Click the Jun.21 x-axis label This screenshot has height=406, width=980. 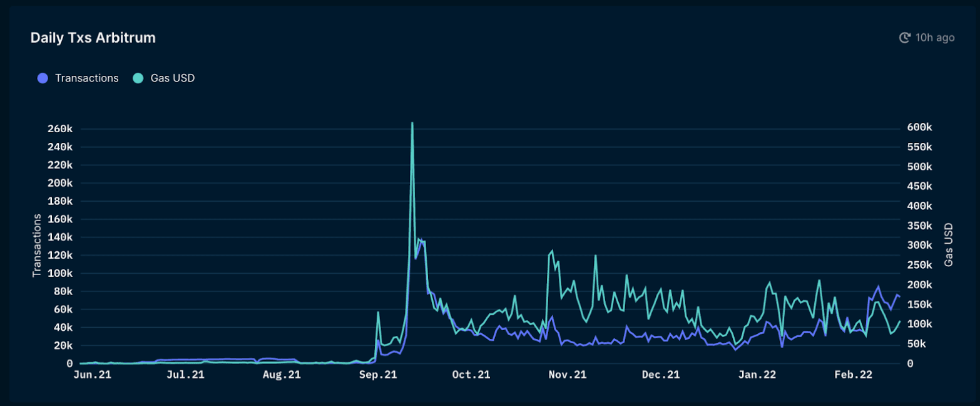click(94, 375)
